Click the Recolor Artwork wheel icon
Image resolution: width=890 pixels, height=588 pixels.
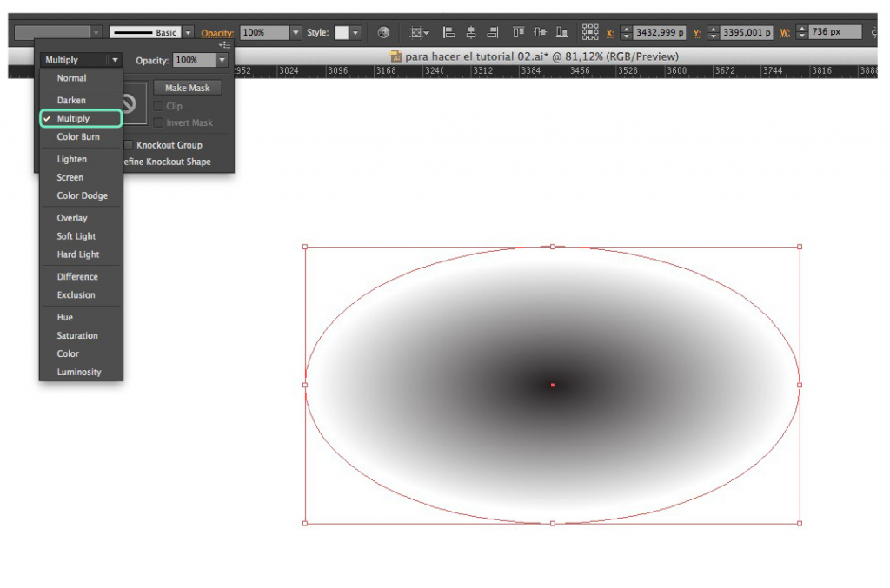tap(383, 32)
